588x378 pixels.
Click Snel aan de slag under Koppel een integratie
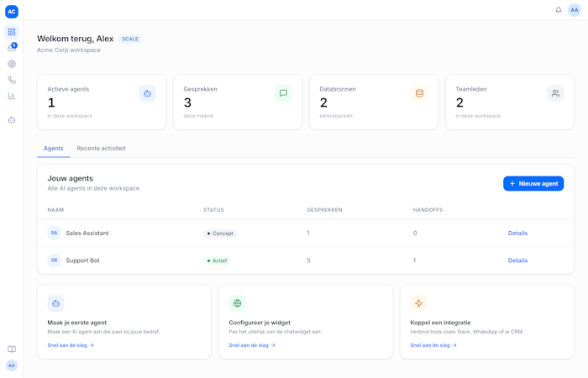[433, 345]
